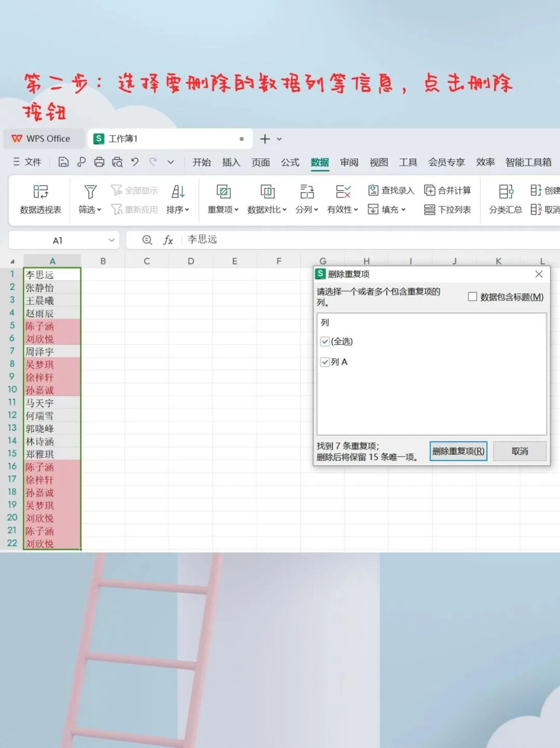Close the 删除重复项 dialog

tap(539, 274)
